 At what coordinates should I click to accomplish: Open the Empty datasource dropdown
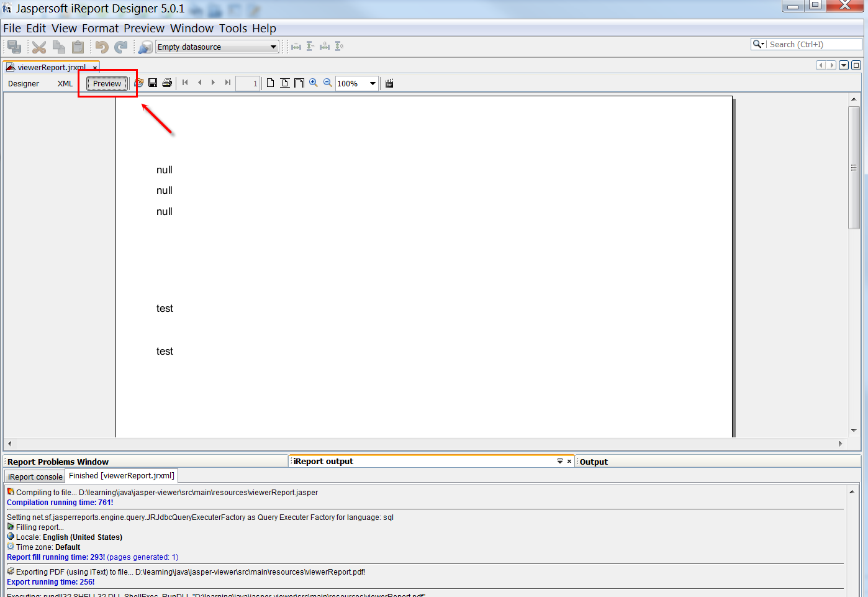pyautogui.click(x=273, y=46)
